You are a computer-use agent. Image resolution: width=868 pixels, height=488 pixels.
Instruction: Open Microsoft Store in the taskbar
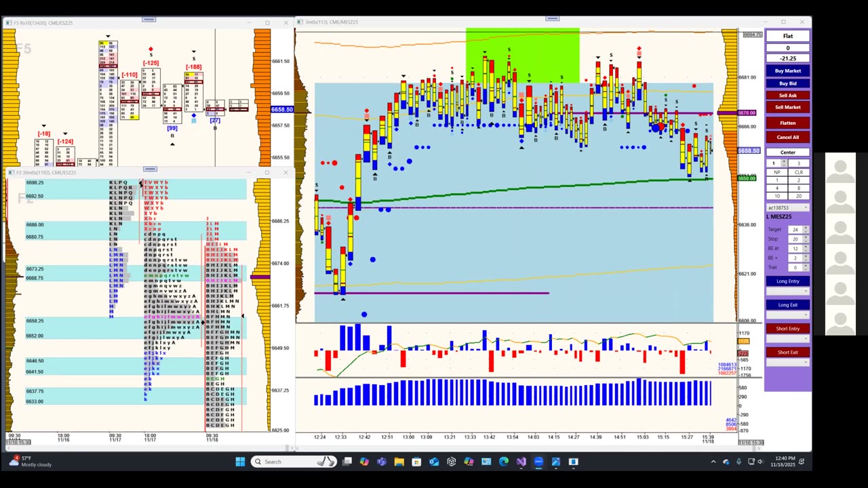(x=416, y=462)
